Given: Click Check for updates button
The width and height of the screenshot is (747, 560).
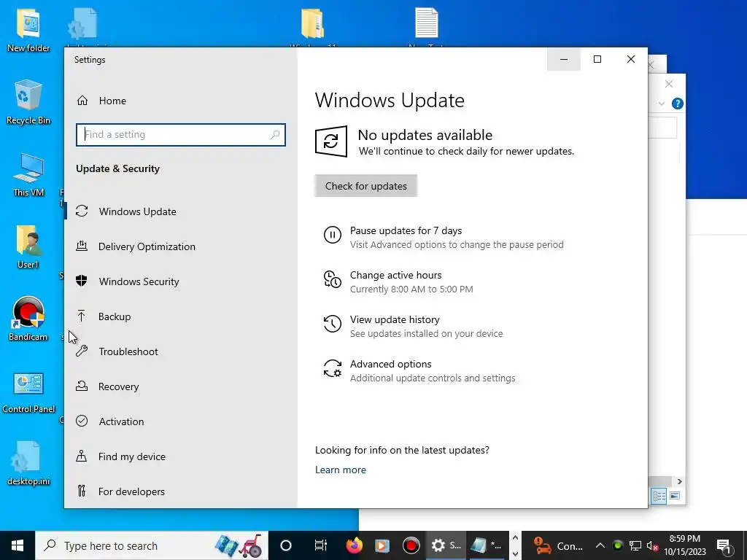Looking at the screenshot, I should (x=366, y=186).
